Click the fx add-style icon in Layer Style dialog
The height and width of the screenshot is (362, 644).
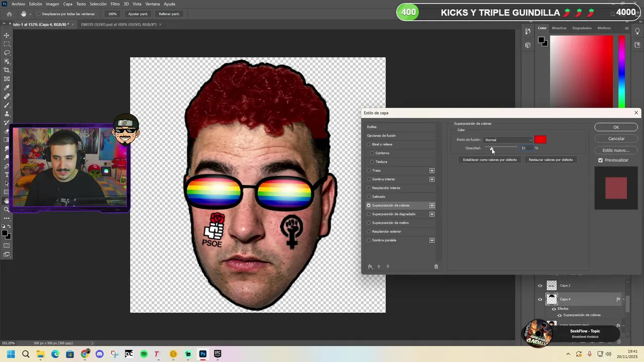click(370, 266)
